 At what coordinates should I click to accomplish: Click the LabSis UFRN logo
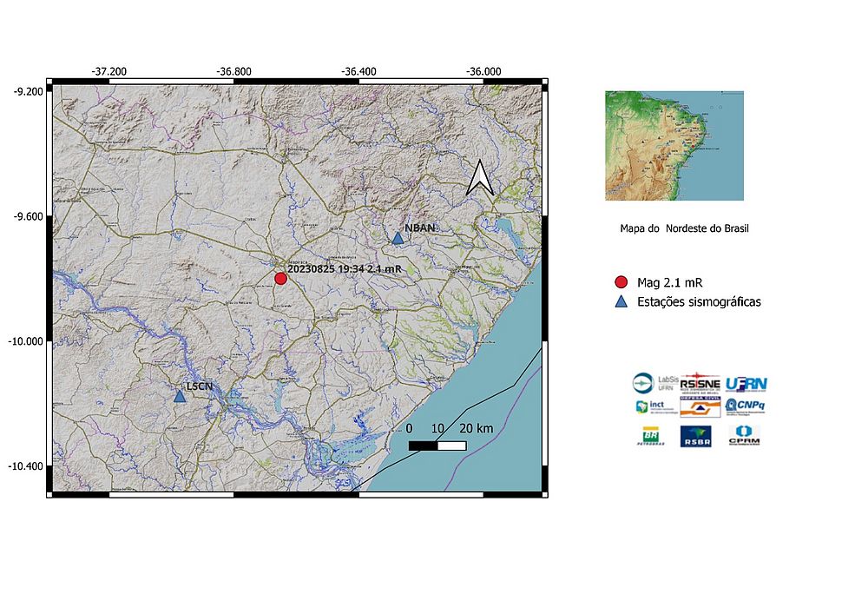(x=654, y=383)
